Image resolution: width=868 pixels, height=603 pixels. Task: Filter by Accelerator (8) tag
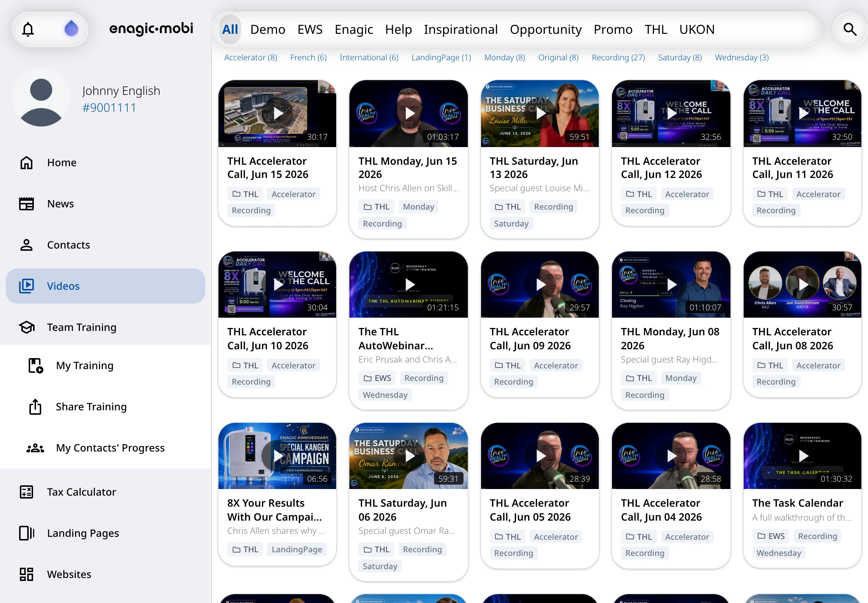pyautogui.click(x=250, y=57)
